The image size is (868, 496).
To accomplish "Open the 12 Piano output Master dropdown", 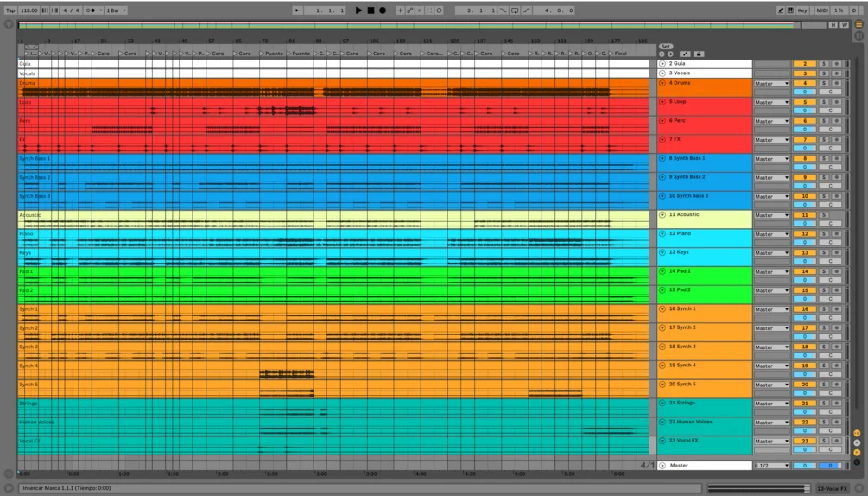I will 771,234.
